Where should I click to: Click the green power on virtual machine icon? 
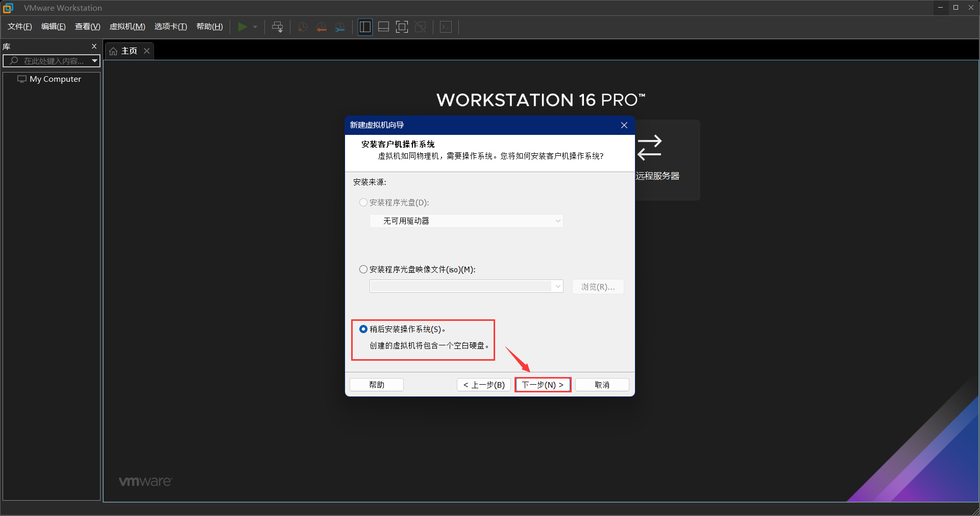(x=242, y=27)
